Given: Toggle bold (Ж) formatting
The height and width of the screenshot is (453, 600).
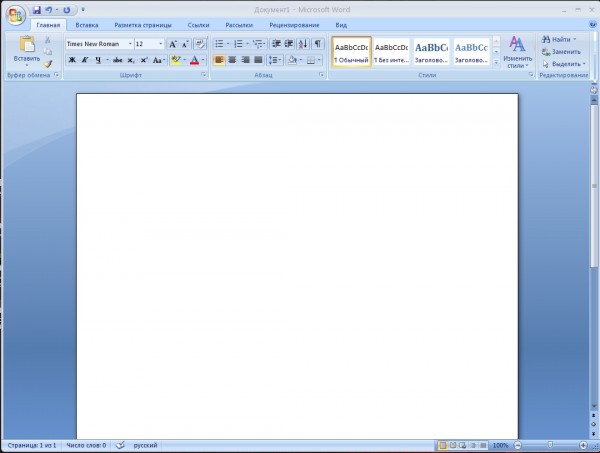Looking at the screenshot, I should click(x=72, y=60).
